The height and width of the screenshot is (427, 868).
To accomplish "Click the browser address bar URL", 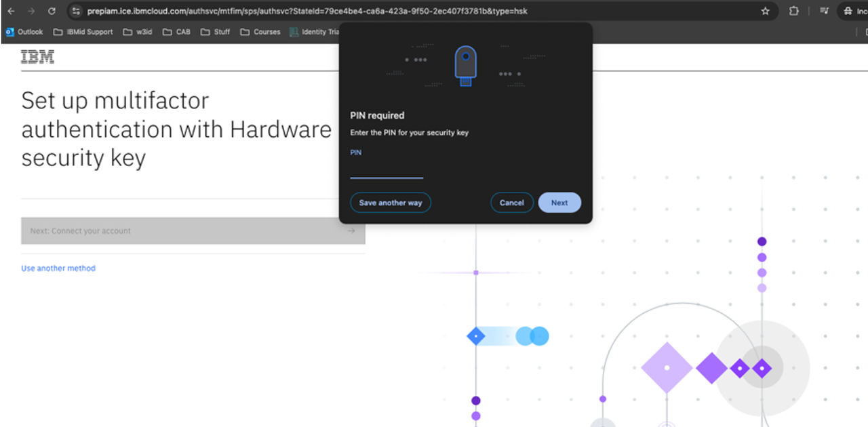I will pyautogui.click(x=307, y=11).
